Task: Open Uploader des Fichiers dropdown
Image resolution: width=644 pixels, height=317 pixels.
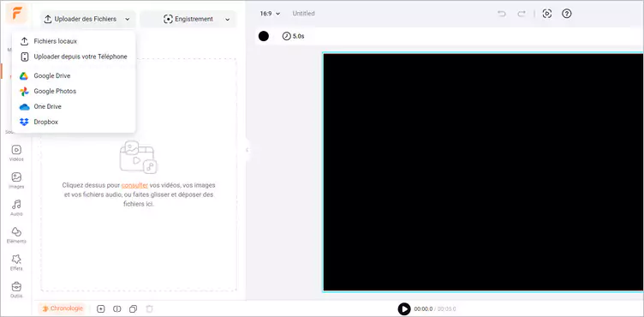Action: pos(87,19)
